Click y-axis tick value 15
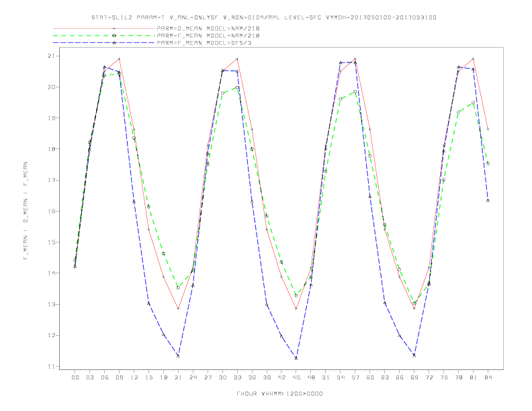Viewport: 532px width, 411px height. [52, 242]
